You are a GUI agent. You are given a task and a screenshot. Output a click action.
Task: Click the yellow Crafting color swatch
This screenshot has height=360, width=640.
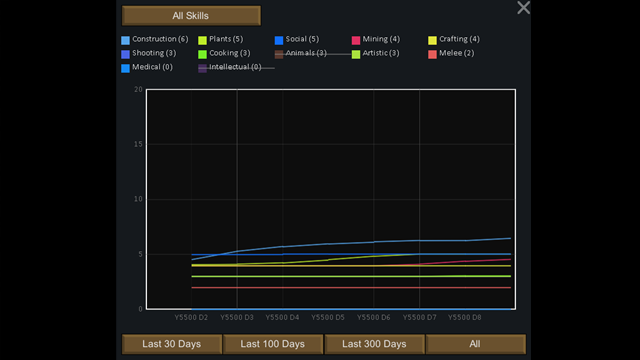tap(432, 40)
